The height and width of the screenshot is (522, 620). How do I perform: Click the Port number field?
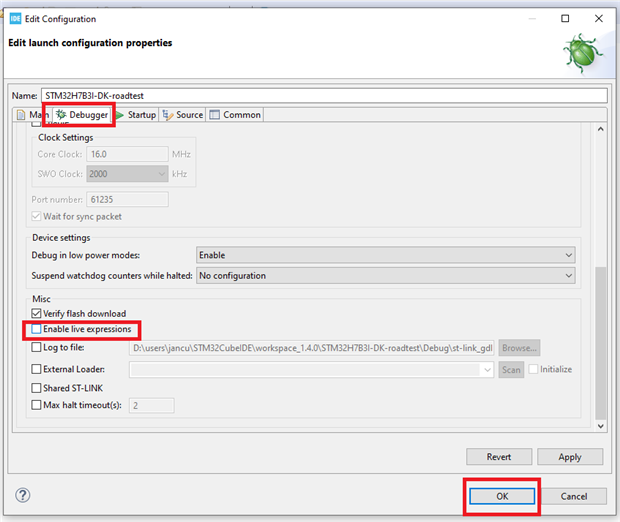[x=127, y=199]
